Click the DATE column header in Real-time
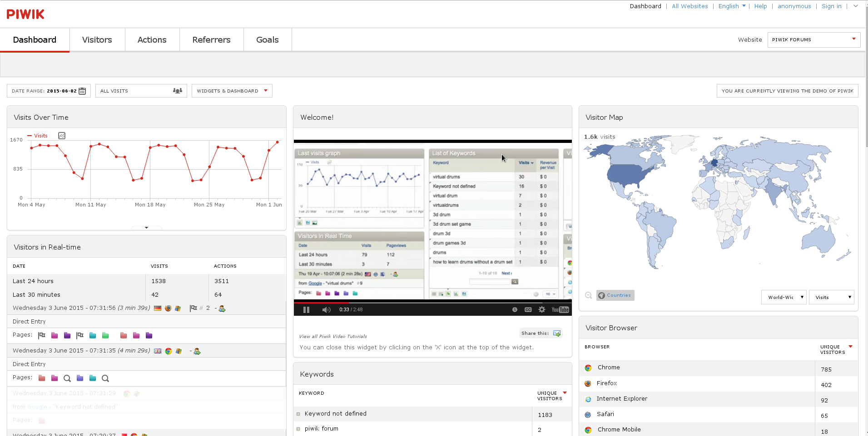 19,266
